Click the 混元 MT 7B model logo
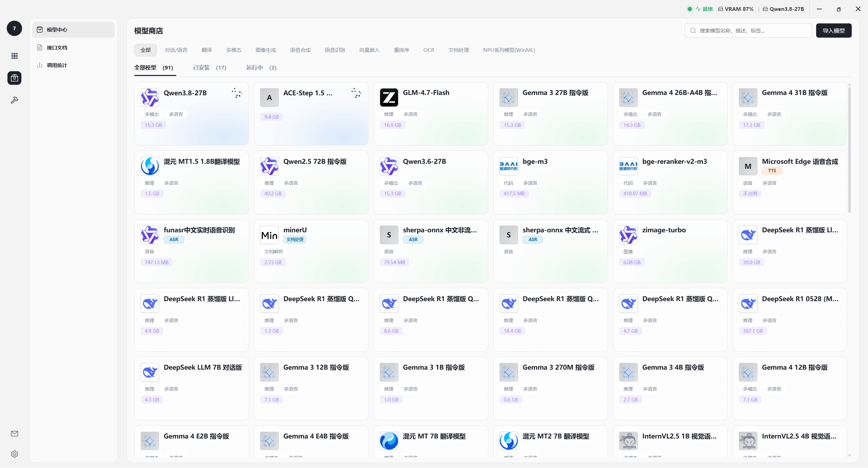The height and width of the screenshot is (468, 868). pyautogui.click(x=389, y=441)
